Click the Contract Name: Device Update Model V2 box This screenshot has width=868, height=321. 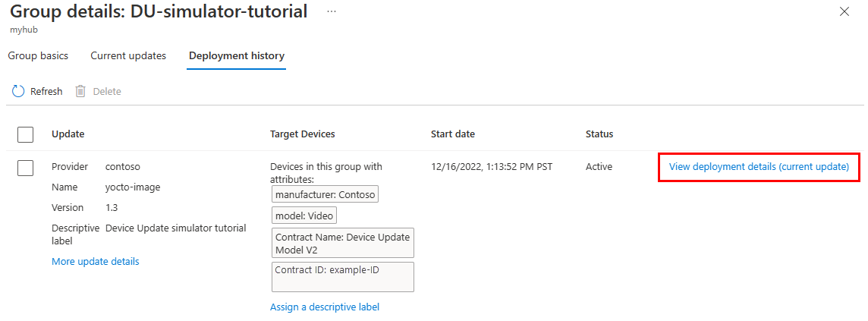pos(343,243)
